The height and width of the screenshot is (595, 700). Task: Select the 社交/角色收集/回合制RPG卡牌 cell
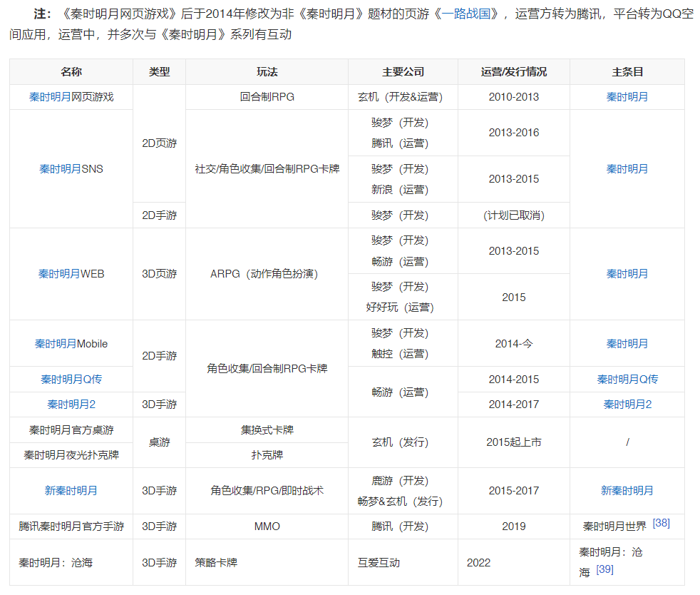pos(267,169)
